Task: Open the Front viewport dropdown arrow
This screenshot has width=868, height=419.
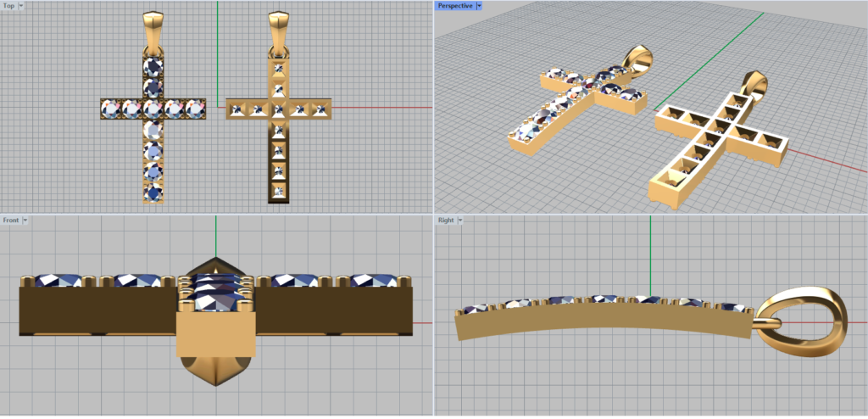Action: pyautogui.click(x=25, y=220)
